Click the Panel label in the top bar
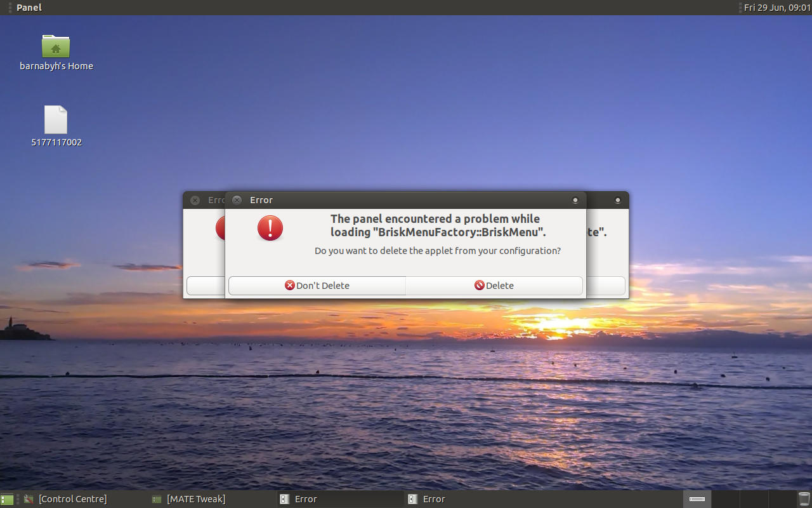The height and width of the screenshot is (508, 812). coord(29,8)
